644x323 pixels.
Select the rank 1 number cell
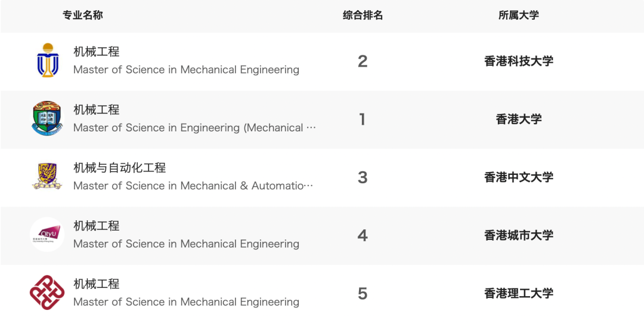[x=363, y=119]
